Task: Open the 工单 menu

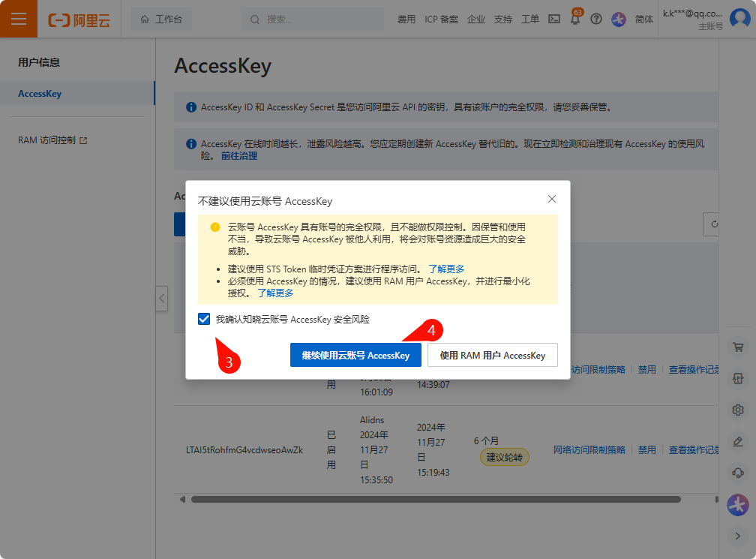Action: pos(529,20)
